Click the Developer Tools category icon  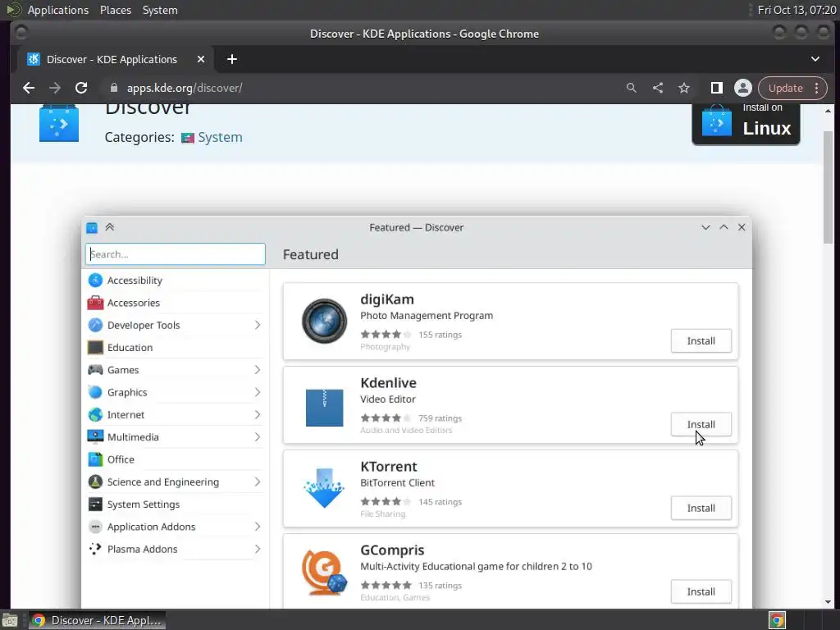pos(95,325)
